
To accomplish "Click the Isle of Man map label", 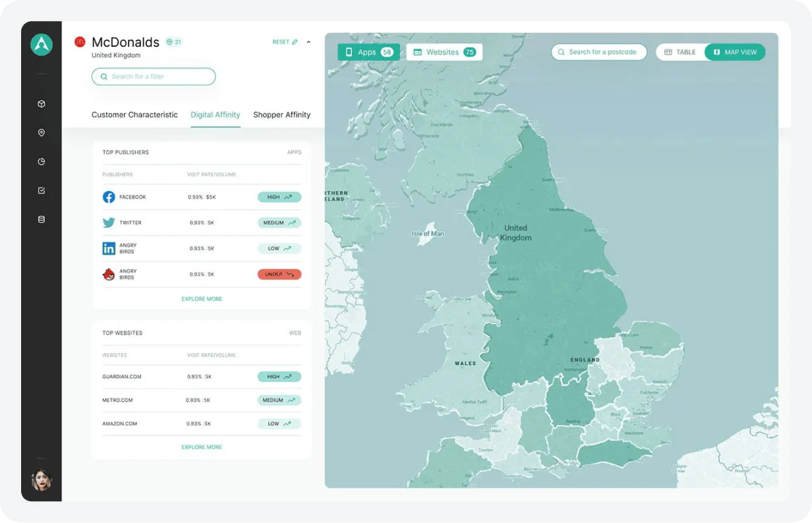I will [x=428, y=234].
